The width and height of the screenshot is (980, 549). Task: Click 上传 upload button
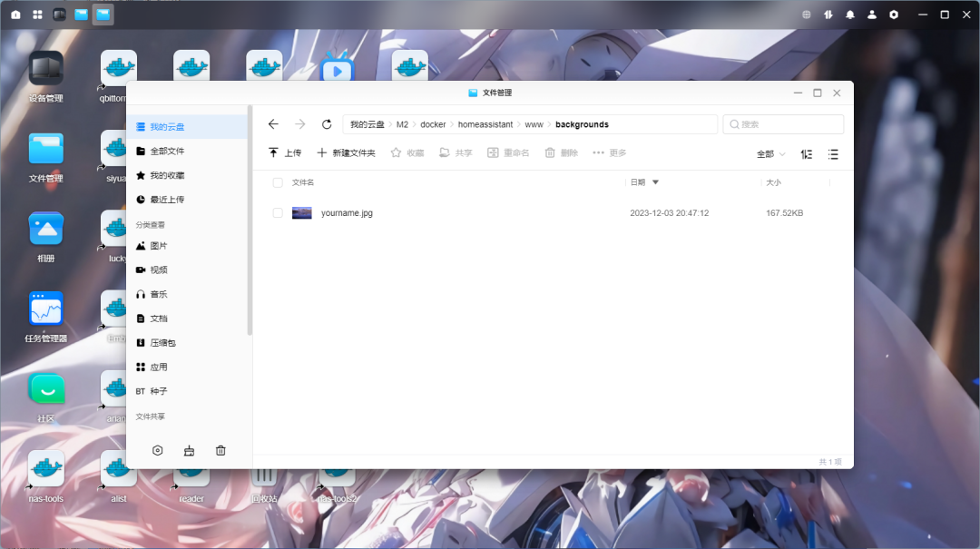[x=285, y=152]
